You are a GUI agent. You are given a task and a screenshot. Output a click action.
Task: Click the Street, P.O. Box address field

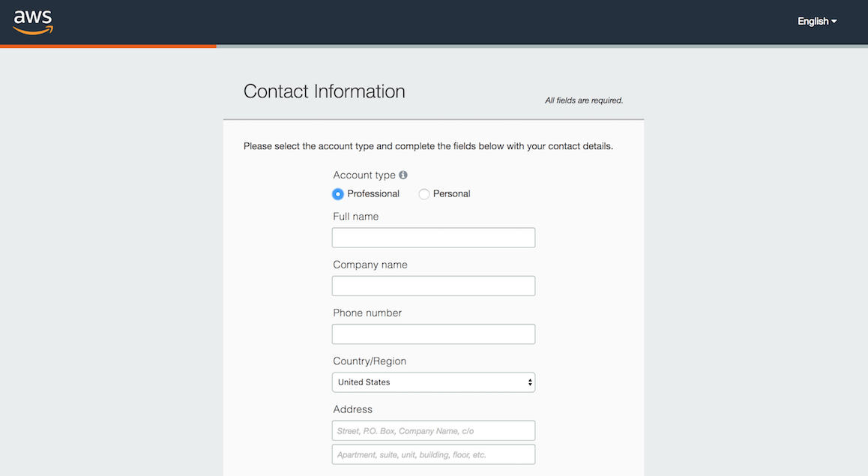coord(433,430)
